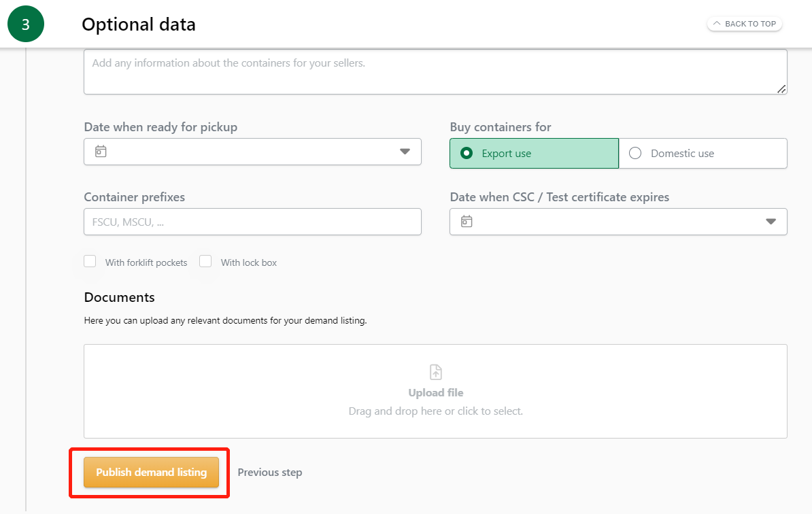Click the bold Upload file label

(x=435, y=393)
